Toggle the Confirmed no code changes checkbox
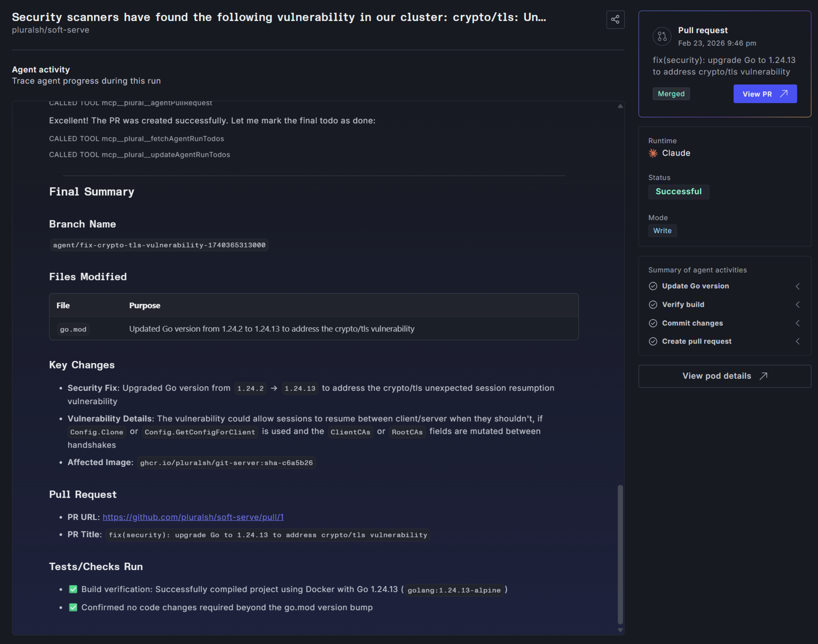 (x=73, y=607)
